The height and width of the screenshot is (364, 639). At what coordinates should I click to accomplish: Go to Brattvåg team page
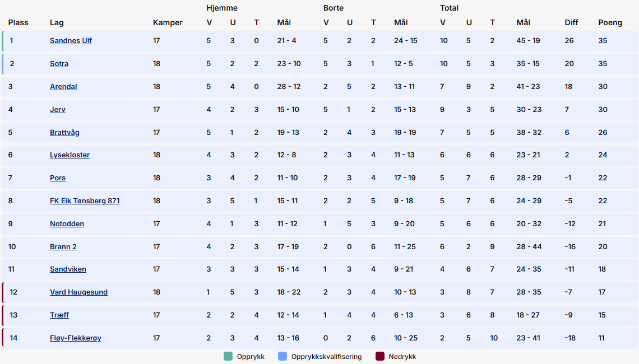[64, 133]
